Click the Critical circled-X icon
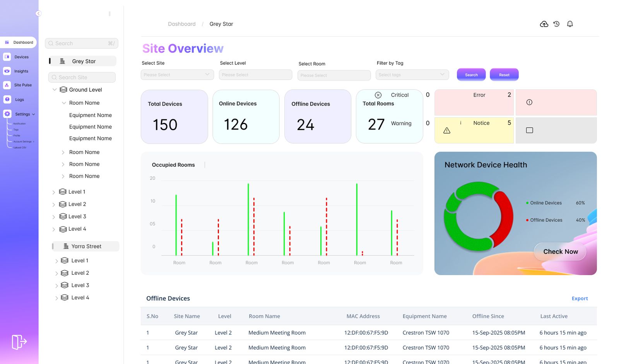This screenshot has width=619, height=364. [378, 95]
